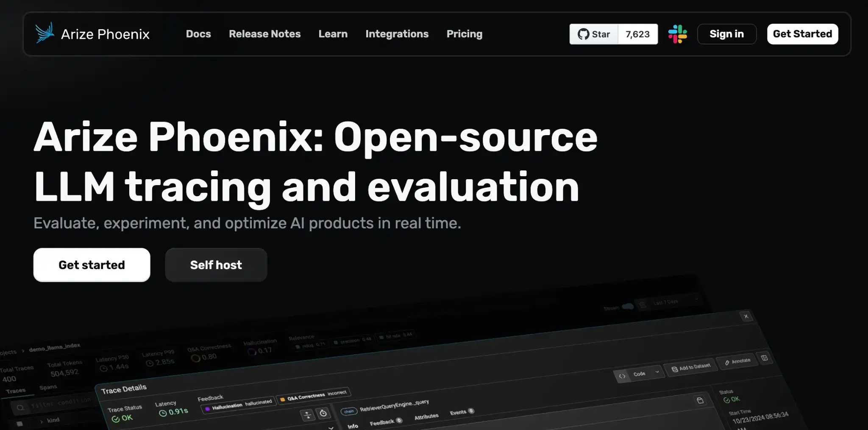This screenshot has height=430, width=868.
Task: Expand the kind column chevron
Action: pos(41,422)
